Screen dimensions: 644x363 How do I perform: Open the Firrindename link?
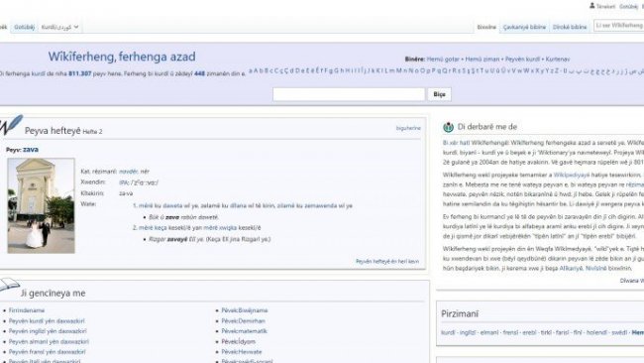point(27,310)
